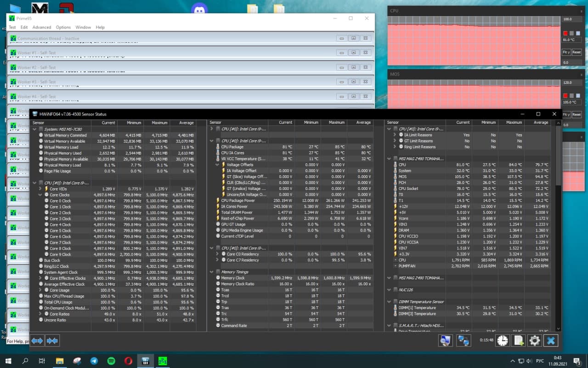Image resolution: width=588 pixels, height=368 pixels.
Task: Click the clock icon next to 0:15:48
Action: click(503, 340)
